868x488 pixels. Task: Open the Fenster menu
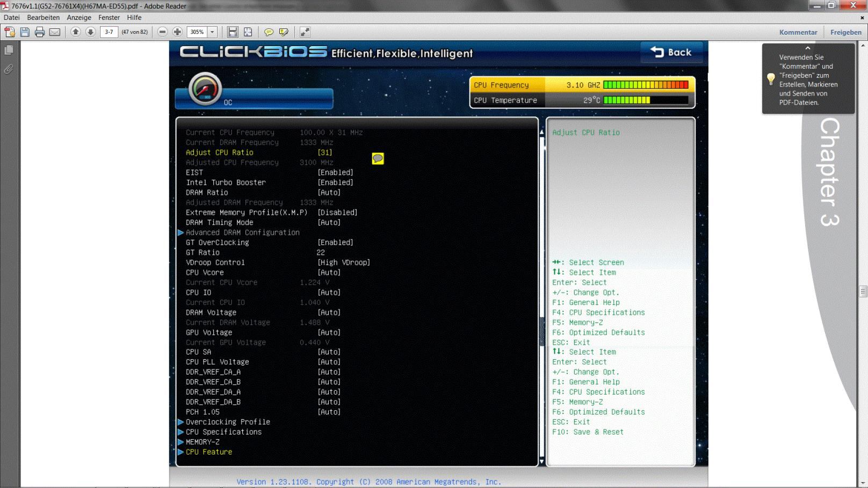pos(109,18)
